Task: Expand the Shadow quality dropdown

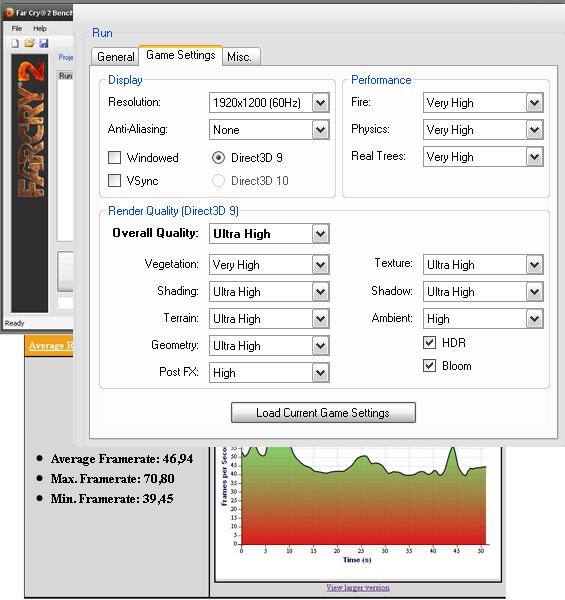Action: click(483, 292)
